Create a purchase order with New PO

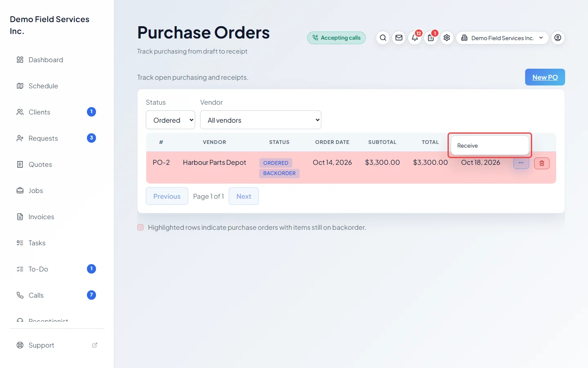tap(545, 77)
